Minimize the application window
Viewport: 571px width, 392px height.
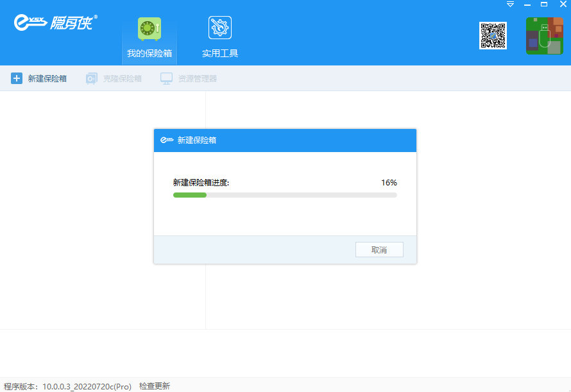click(527, 4)
